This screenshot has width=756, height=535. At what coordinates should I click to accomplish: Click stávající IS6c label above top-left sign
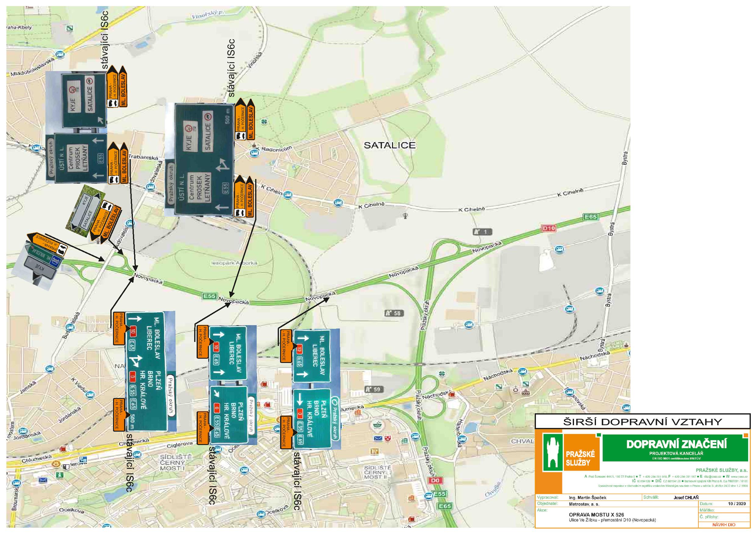pos(105,39)
